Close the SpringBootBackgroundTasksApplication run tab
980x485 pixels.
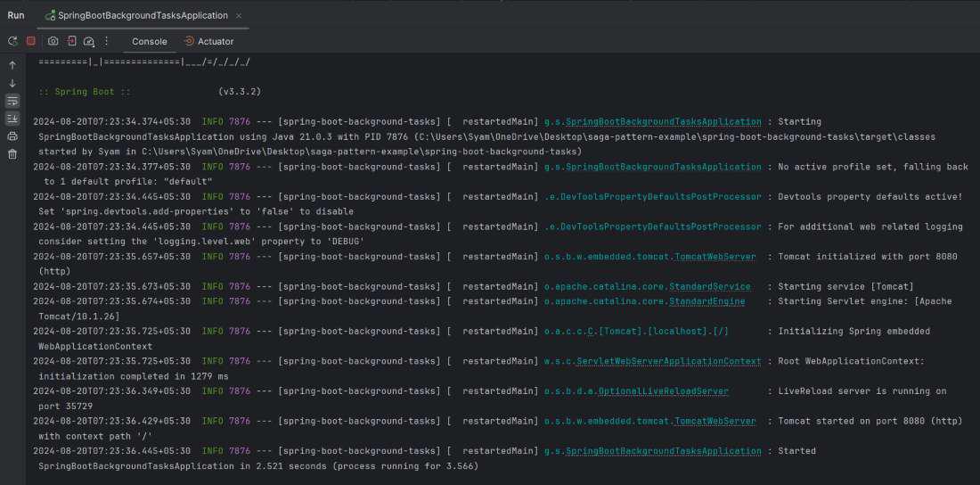point(241,15)
